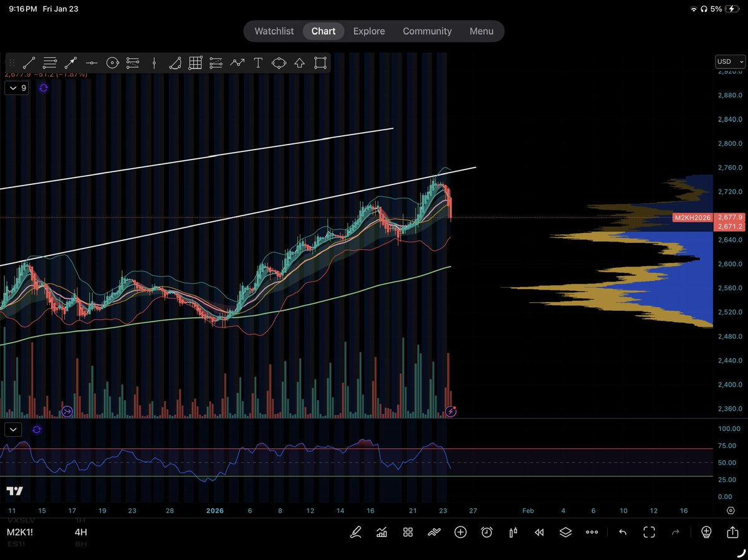
Task: Change the candlestick chart type
Action: (513, 532)
